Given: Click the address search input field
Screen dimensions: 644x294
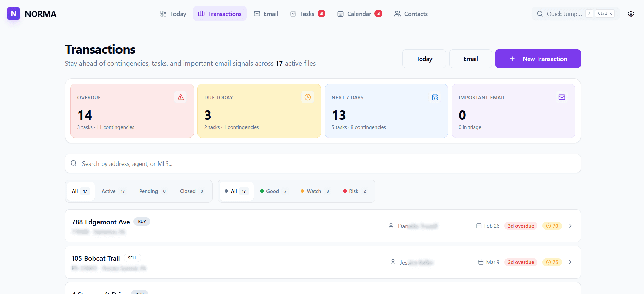Looking at the screenshot, I should [323, 163].
